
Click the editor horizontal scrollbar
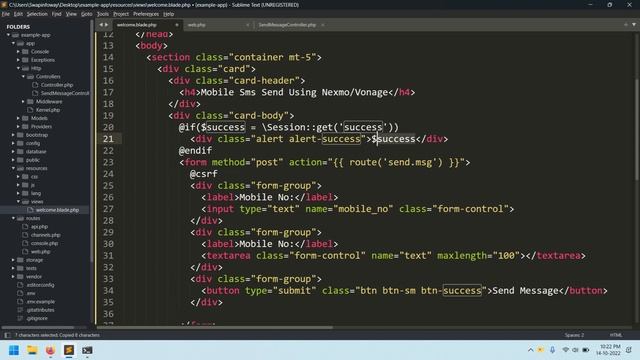[x=215, y=327]
